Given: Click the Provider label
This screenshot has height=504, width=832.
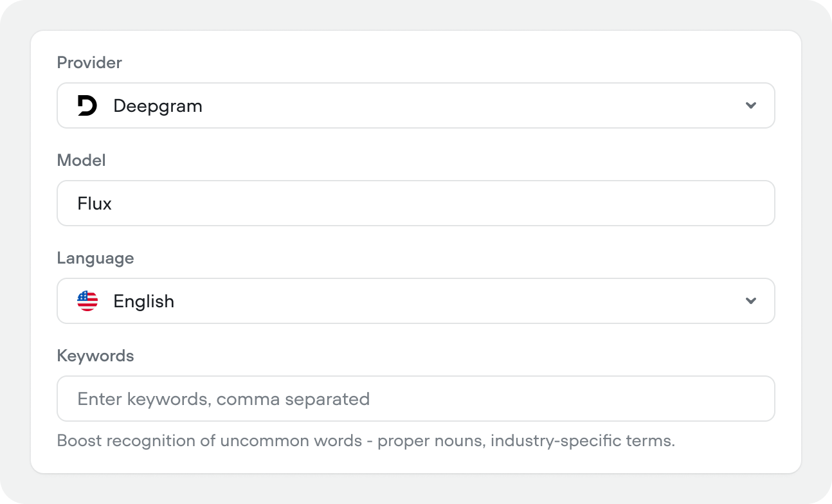Looking at the screenshot, I should 89,62.
